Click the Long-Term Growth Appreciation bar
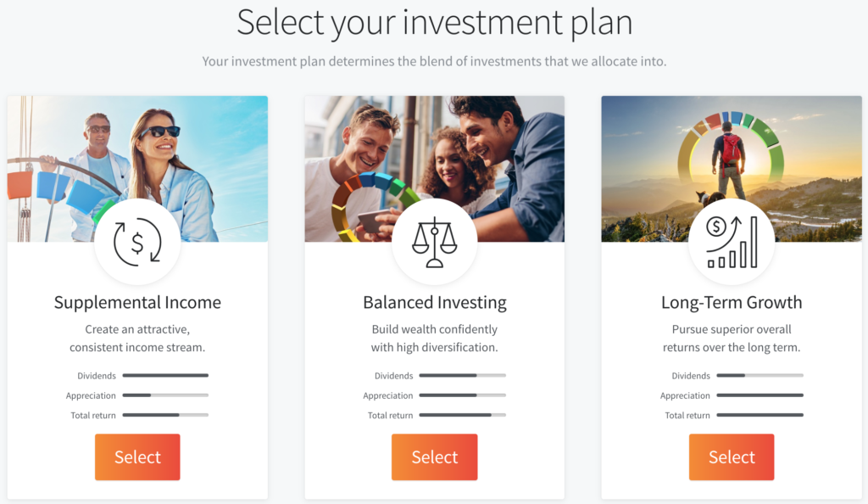Image resolution: width=868 pixels, height=504 pixels. (x=759, y=395)
